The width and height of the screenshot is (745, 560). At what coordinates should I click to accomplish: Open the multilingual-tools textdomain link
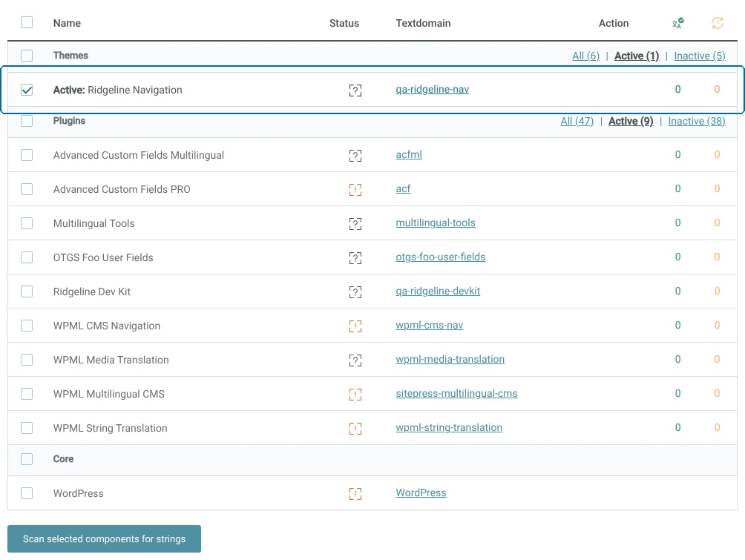coord(436,223)
